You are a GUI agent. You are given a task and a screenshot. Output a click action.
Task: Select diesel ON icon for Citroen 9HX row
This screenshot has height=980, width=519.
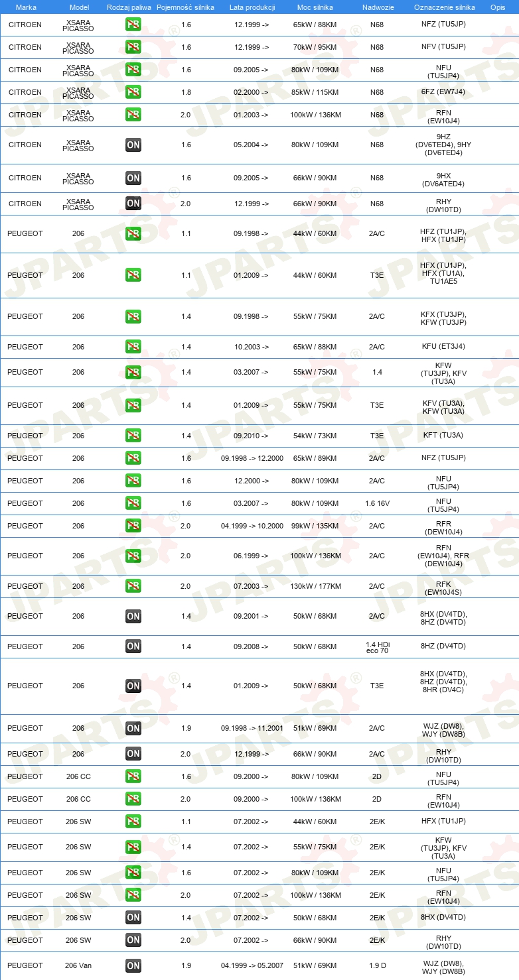coord(133,178)
